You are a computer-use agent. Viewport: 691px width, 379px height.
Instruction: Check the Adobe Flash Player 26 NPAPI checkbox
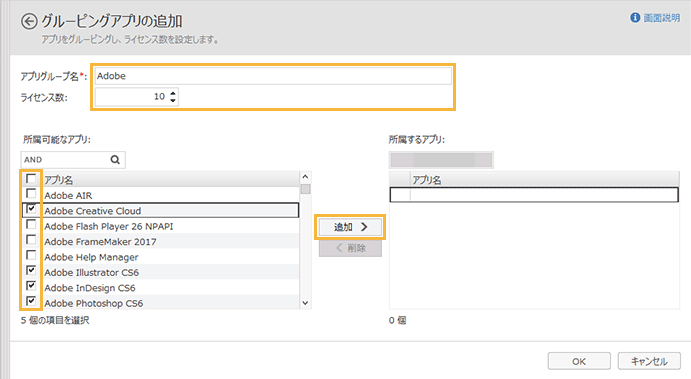[x=31, y=225]
